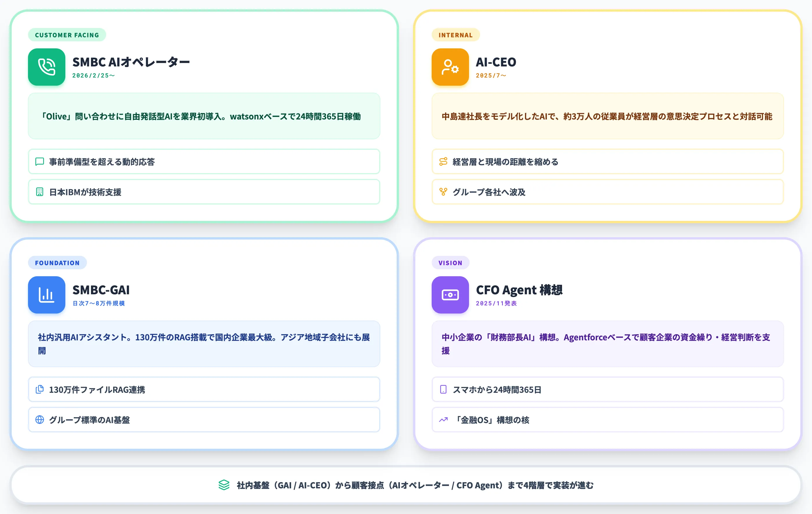Click the smartphone icon beside スマホから24時間365日
The width and height of the screenshot is (812, 514).
click(443, 389)
